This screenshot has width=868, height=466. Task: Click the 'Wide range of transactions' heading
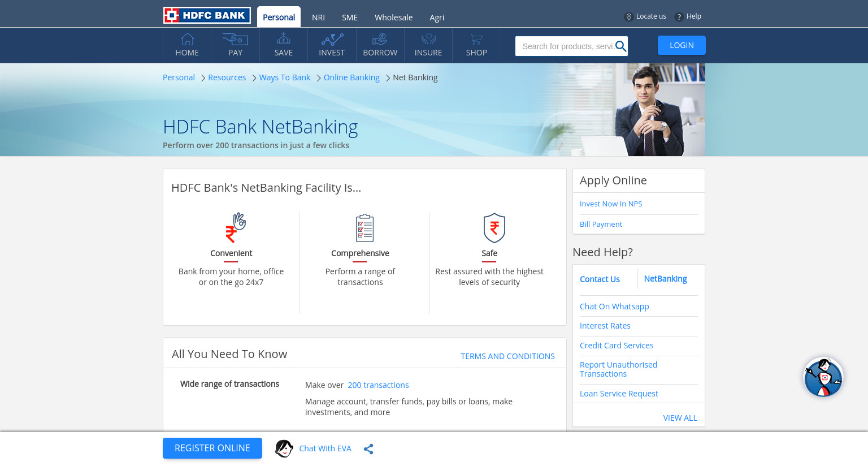[229, 384]
